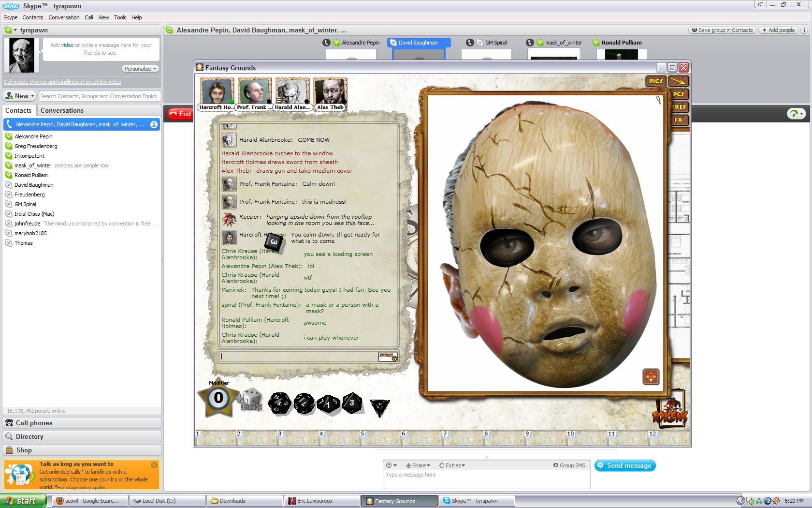Open the Share dropdown
The height and width of the screenshot is (508, 812).
[x=418, y=465]
